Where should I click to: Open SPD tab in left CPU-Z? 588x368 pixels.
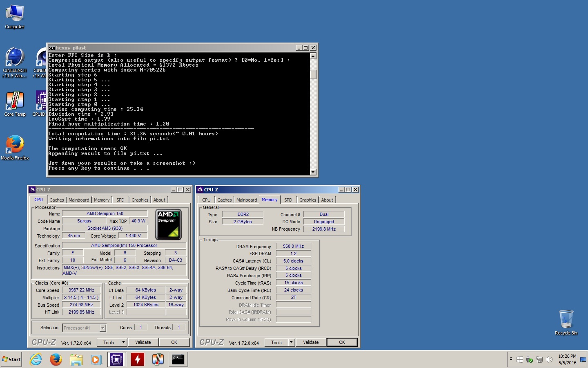120,200
